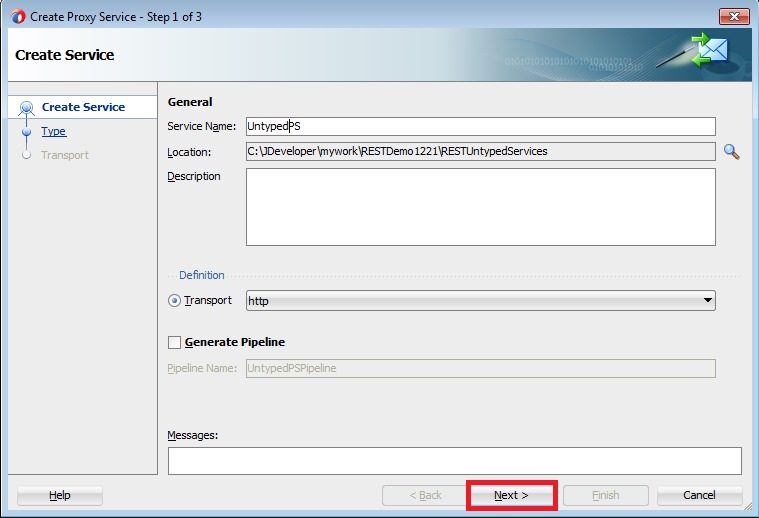Viewport: 759px width, 518px height.
Task: Enable the Generate Pipeline checkbox
Action: point(175,342)
